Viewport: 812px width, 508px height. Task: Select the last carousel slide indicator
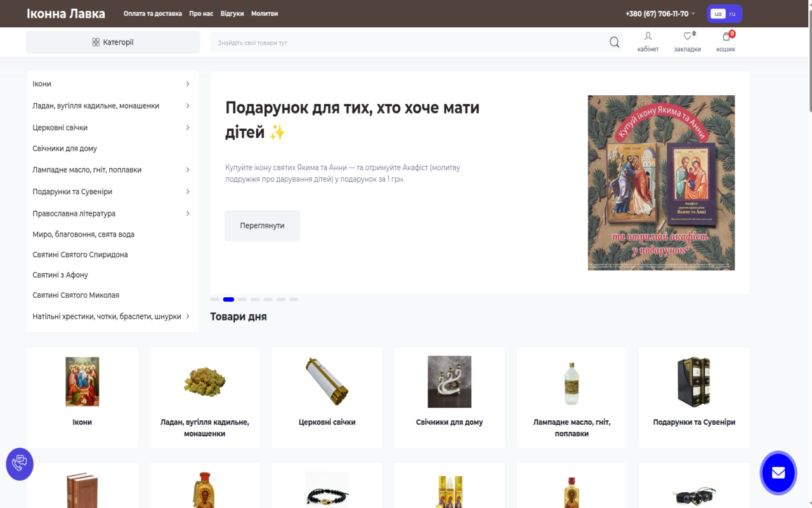coord(294,299)
